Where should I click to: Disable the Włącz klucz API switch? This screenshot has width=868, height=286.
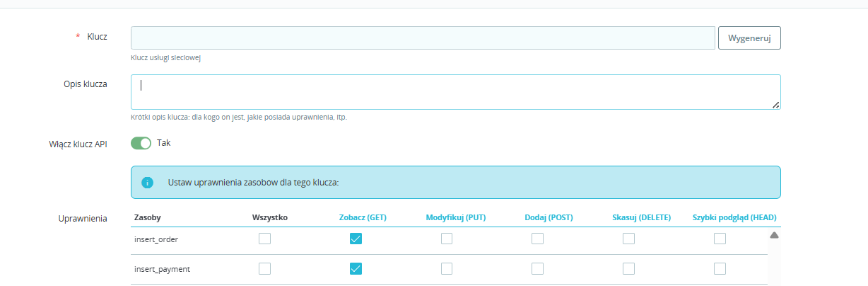point(141,143)
